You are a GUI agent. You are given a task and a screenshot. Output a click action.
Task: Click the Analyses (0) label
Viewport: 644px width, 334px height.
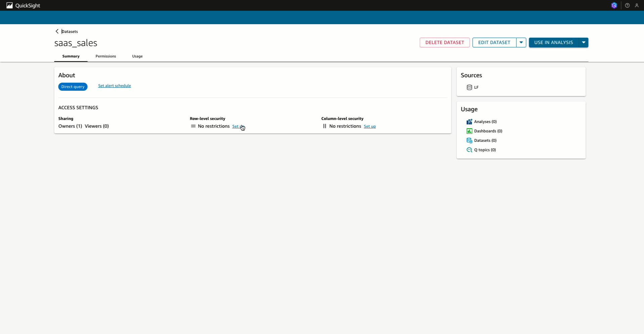click(485, 122)
